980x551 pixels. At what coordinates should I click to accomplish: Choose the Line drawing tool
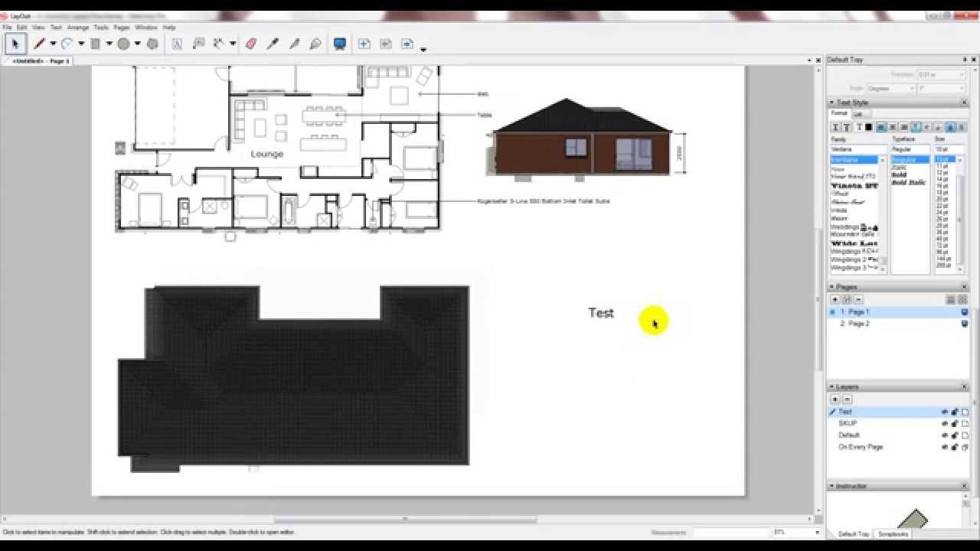(39, 44)
